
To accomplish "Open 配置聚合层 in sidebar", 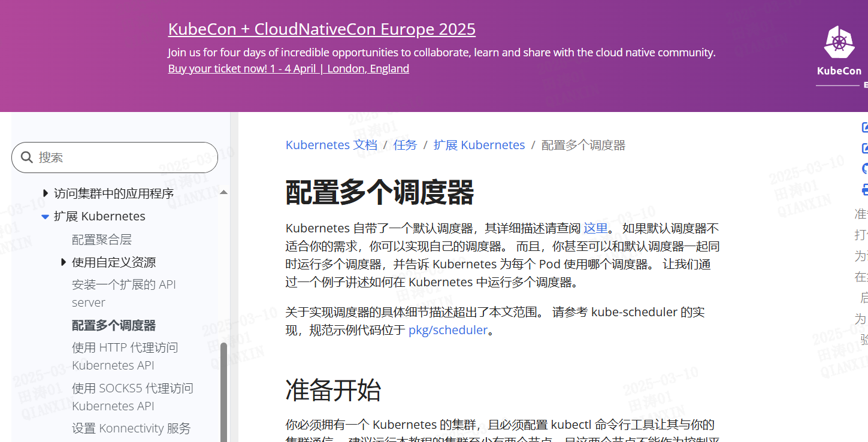I will tap(102, 240).
